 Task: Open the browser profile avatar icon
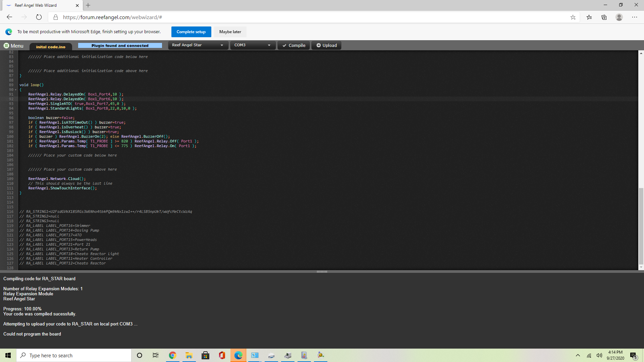click(619, 17)
